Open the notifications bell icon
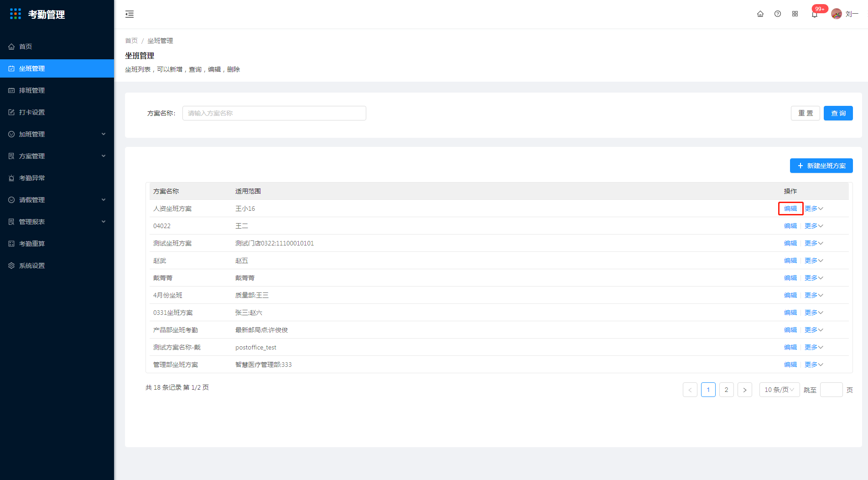 tap(815, 14)
